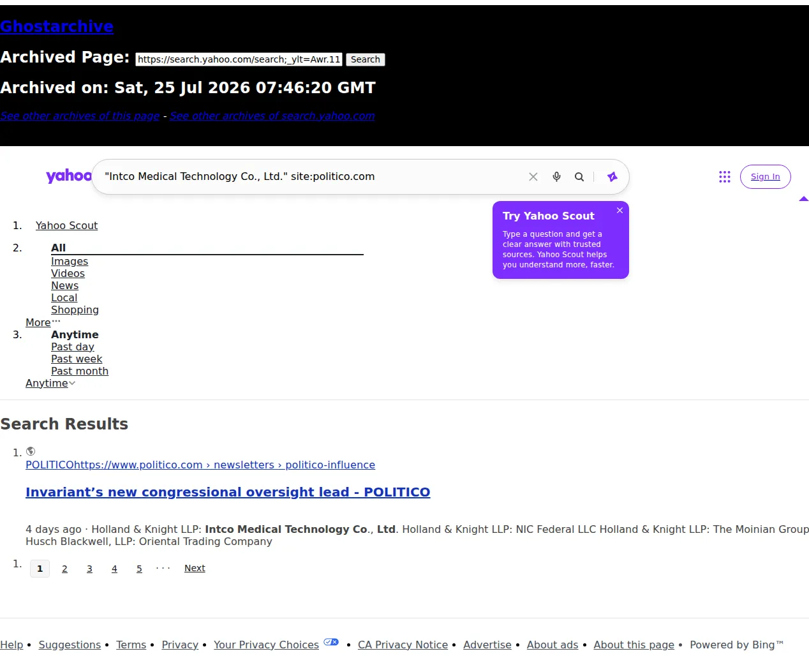Open the Yahoo apps grid icon
This screenshot has height=672, width=809.
pyautogui.click(x=725, y=177)
